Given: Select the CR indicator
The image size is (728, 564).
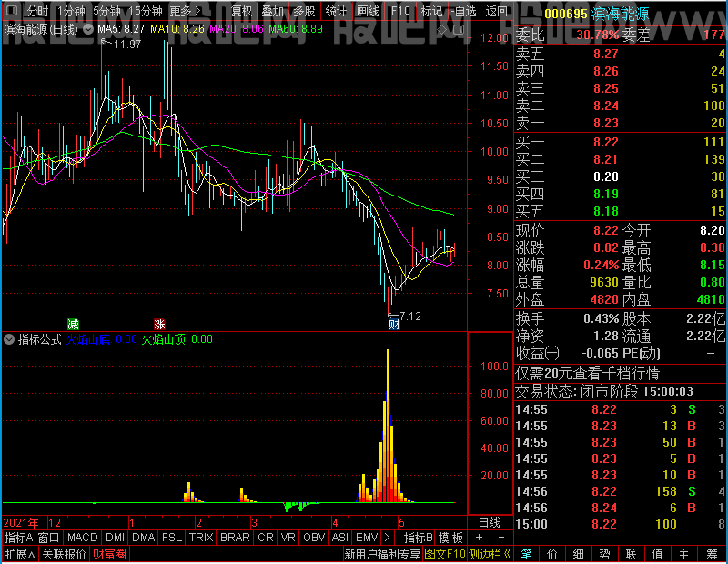Looking at the screenshot, I should pos(266,538).
